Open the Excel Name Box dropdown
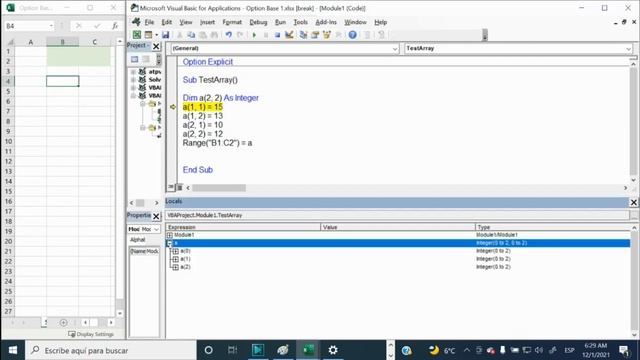Screen dimensions: 640x360 point(51,26)
